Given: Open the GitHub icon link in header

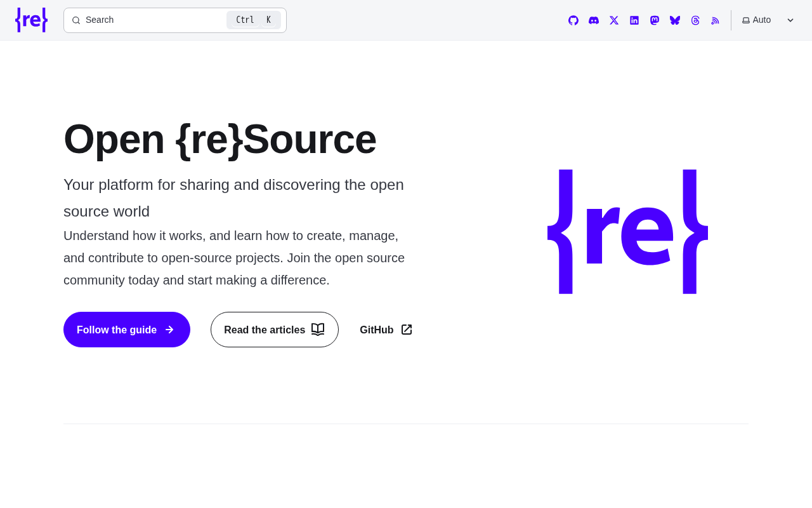Looking at the screenshot, I should coord(573,20).
